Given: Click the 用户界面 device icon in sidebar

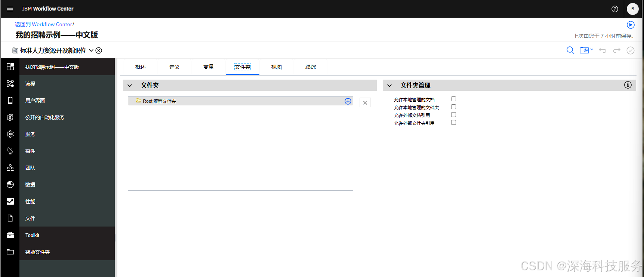Looking at the screenshot, I should 10,101.
